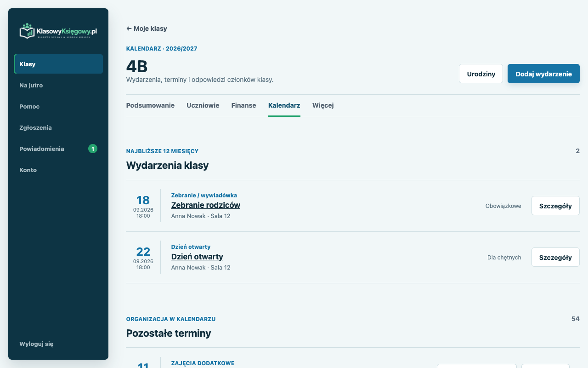Go back via Moje klasy arrow link
This screenshot has height=368, width=588.
(147, 29)
